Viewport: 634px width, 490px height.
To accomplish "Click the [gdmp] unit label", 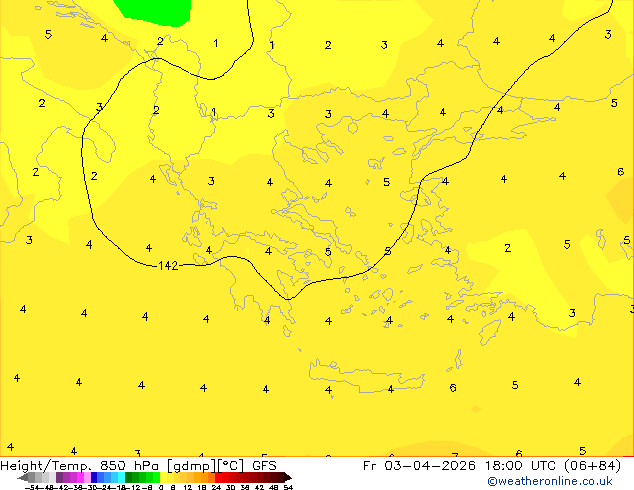I will (192, 466).
